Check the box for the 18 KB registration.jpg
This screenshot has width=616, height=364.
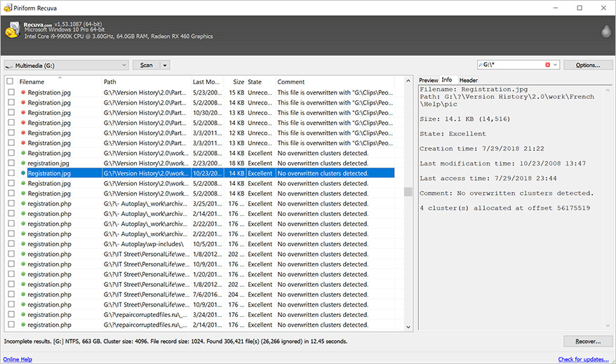11,163
